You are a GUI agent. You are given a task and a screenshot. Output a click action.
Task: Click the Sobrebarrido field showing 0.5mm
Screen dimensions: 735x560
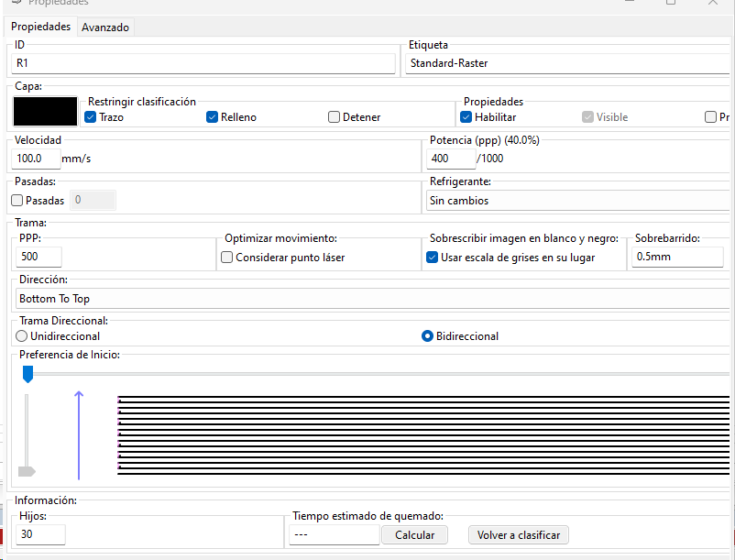coord(677,257)
